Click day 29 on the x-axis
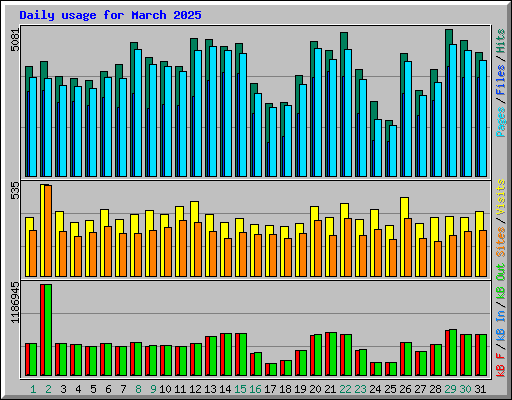 (x=450, y=389)
